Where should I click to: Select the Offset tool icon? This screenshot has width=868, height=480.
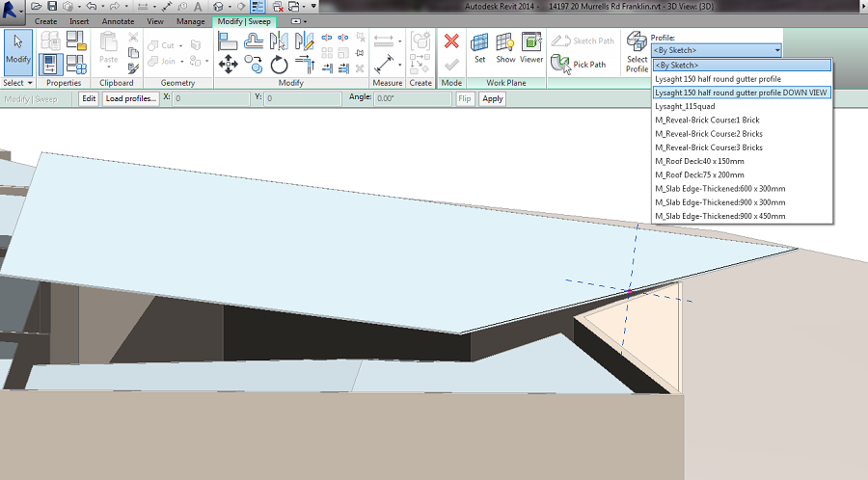coord(254,40)
